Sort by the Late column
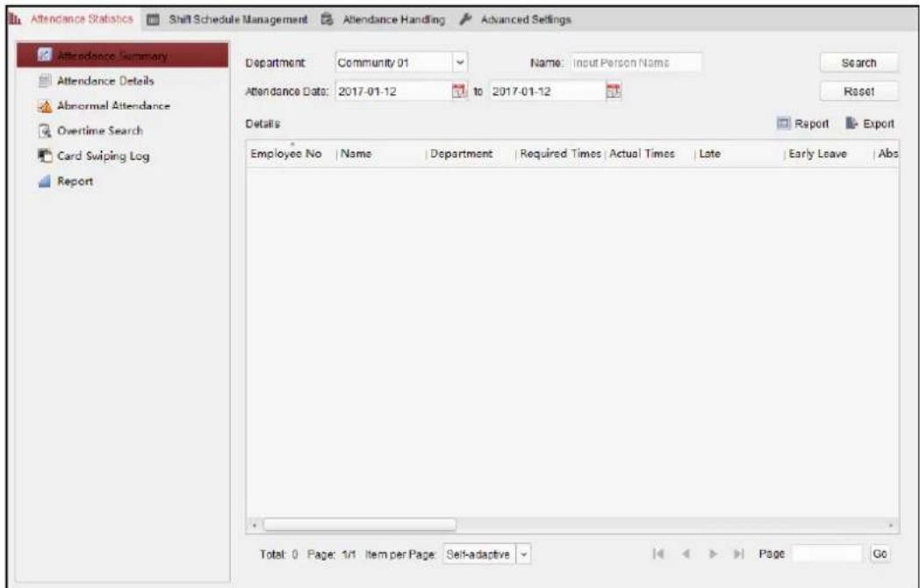920x588 pixels. [739, 154]
